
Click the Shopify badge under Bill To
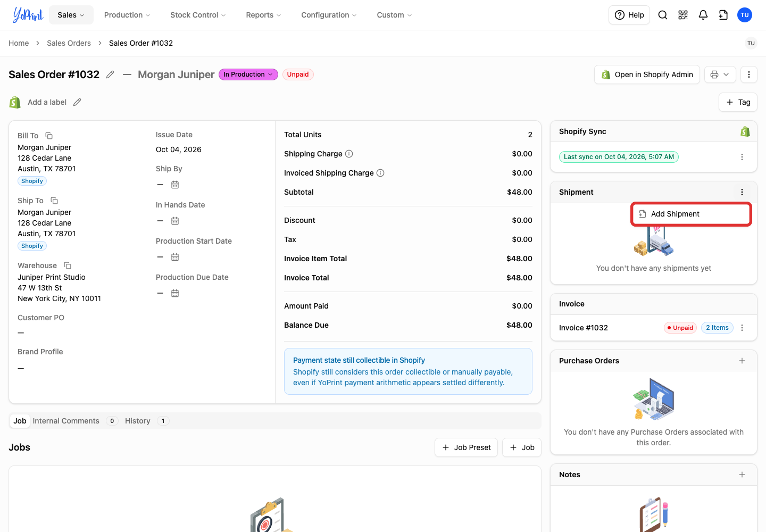(x=32, y=181)
